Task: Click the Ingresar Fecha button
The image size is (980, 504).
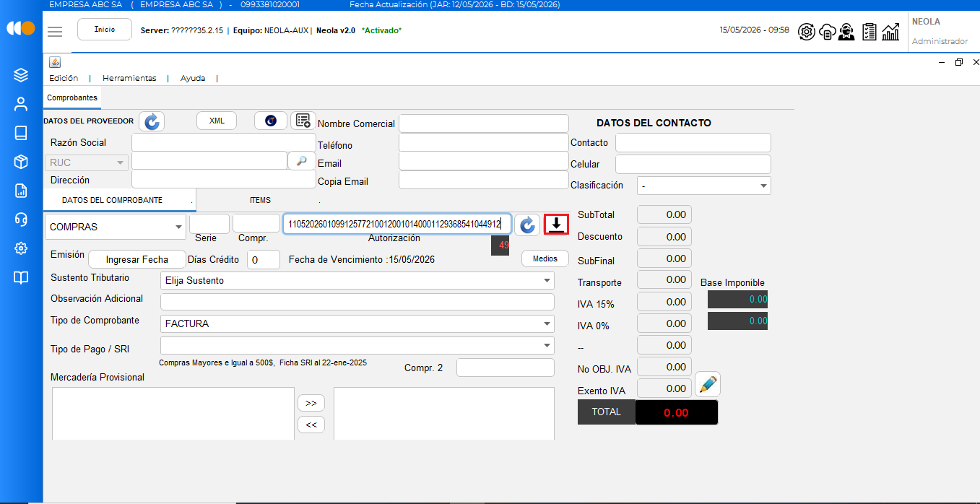Action: 136,259
